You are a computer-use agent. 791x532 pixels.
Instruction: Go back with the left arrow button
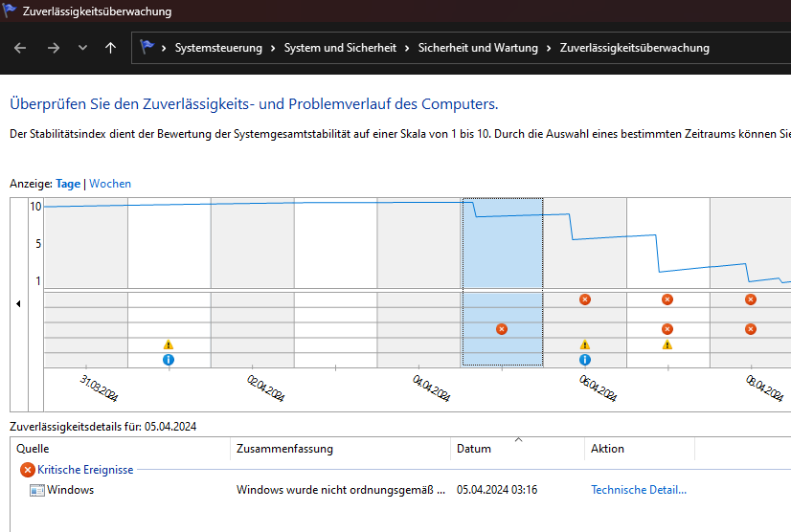click(20, 48)
